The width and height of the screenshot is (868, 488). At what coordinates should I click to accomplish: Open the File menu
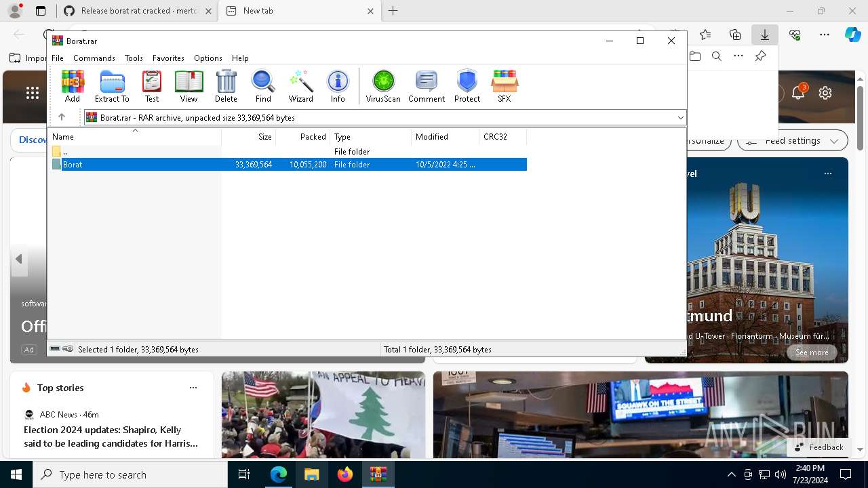tap(58, 58)
